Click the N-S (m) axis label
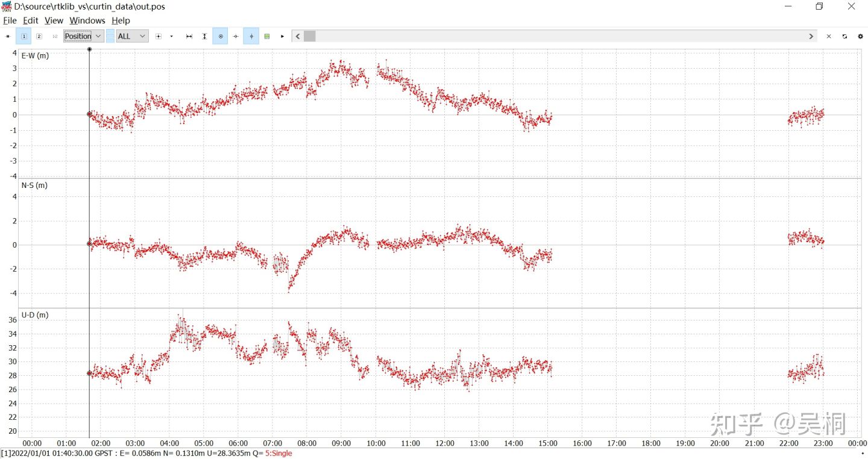 [34, 186]
